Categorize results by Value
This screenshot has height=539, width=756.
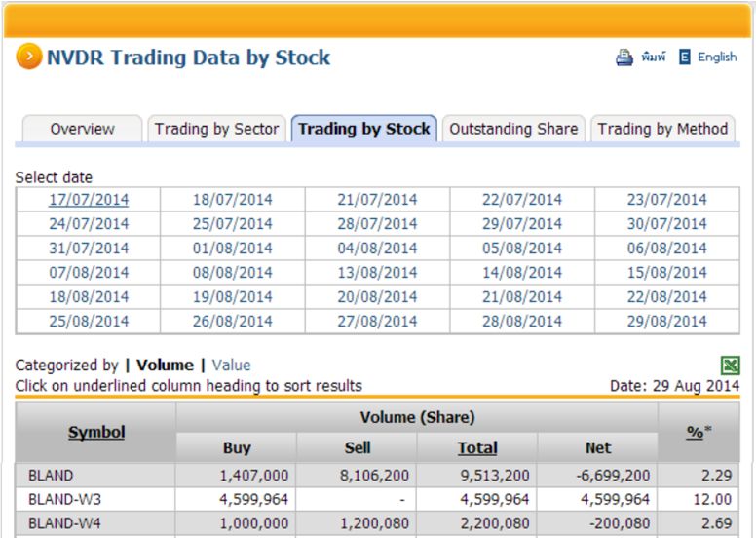point(231,366)
